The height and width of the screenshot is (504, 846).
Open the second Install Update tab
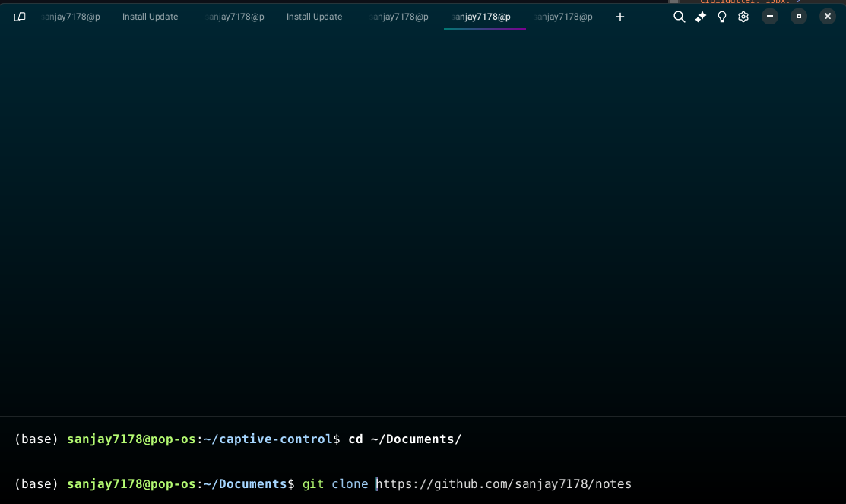pyautogui.click(x=314, y=17)
